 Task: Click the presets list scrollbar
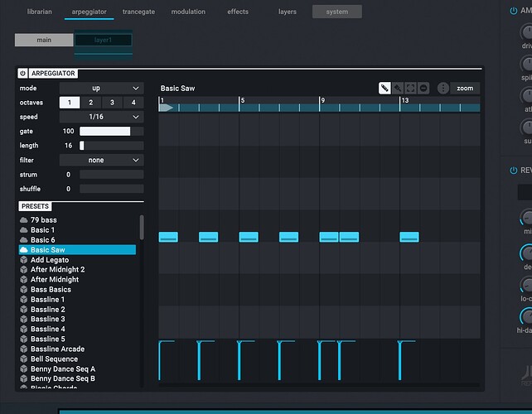tap(142, 228)
